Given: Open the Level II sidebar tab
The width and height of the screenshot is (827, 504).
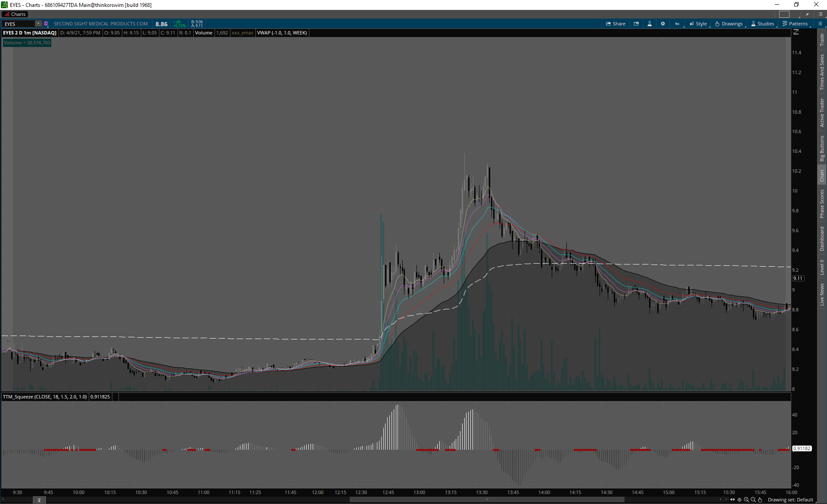Looking at the screenshot, I should tap(822, 267).
